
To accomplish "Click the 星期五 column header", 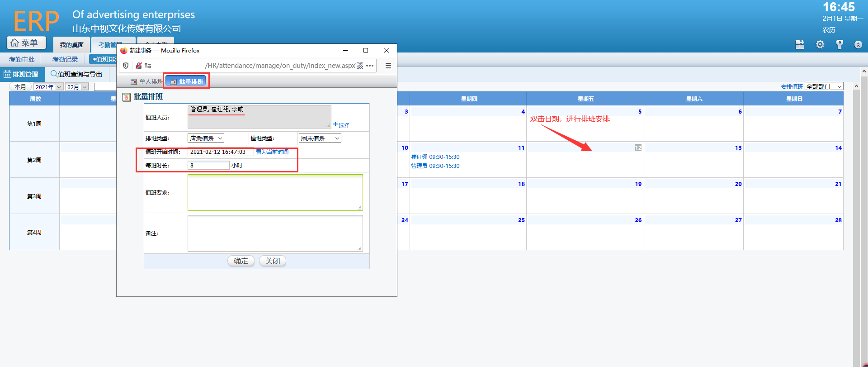I will (x=585, y=99).
